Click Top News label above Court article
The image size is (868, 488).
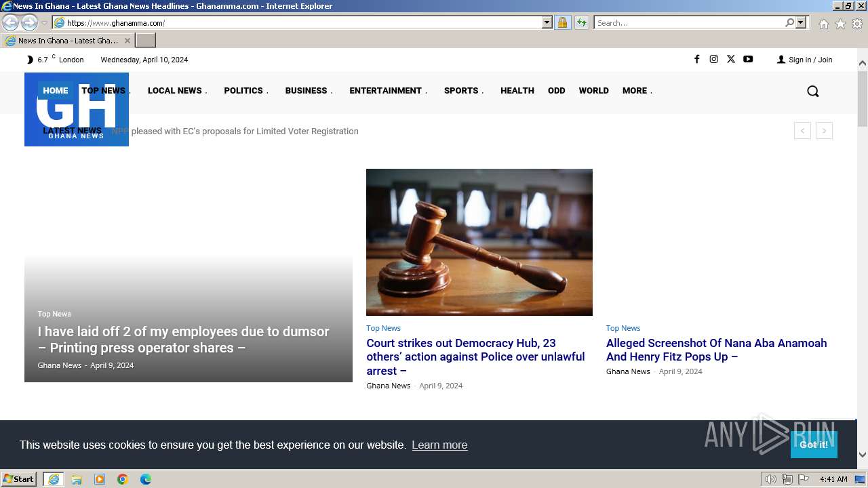click(383, 328)
